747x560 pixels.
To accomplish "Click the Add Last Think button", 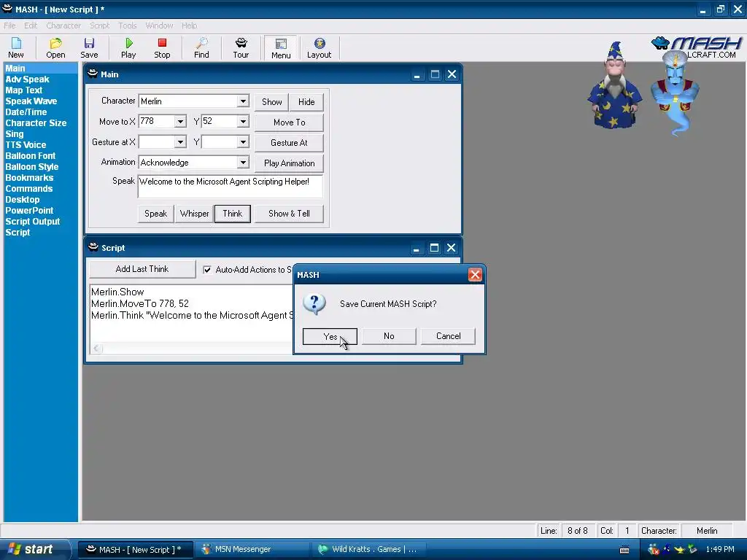I will coord(142,269).
